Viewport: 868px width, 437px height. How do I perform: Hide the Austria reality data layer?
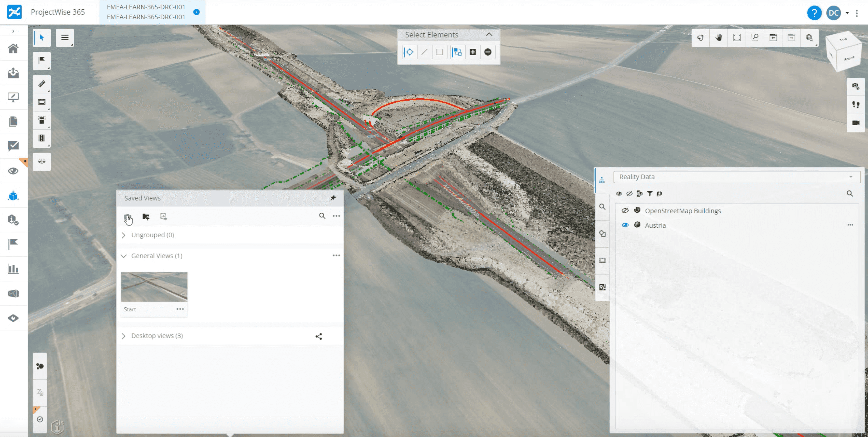point(625,225)
